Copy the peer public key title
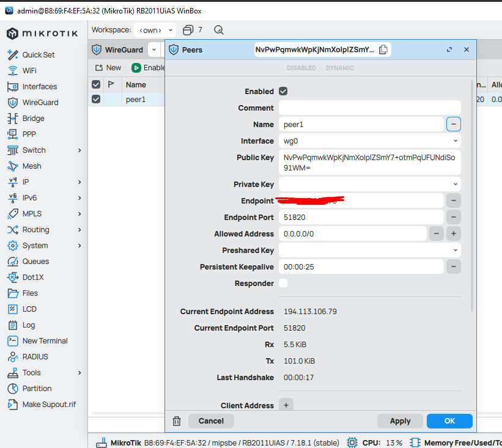The width and height of the screenshot is (502, 448). pos(383,50)
